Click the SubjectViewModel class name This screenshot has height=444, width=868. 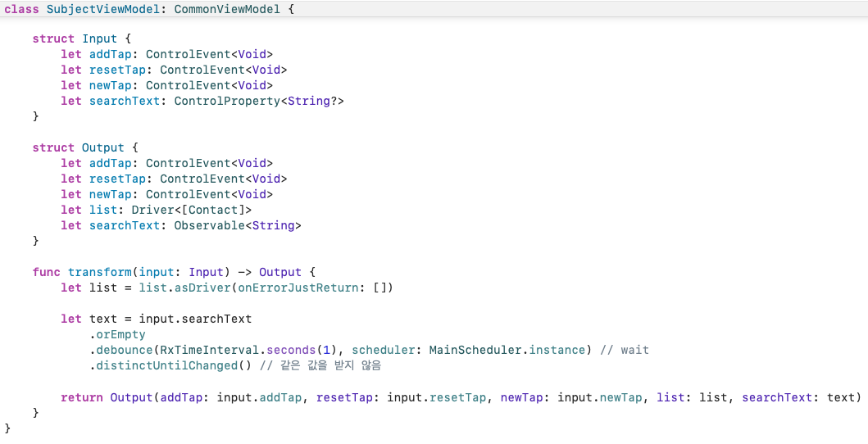[103, 9]
